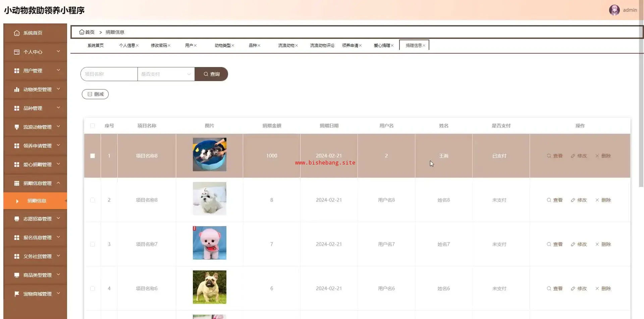Click the home icon in breadcrumb
The width and height of the screenshot is (644, 319).
coord(82,32)
